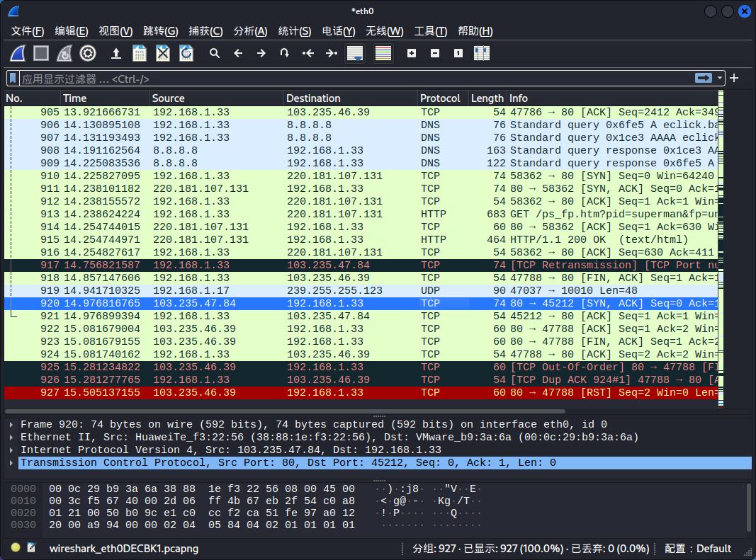
Task: Reset text to normal size
Action: coord(458,53)
